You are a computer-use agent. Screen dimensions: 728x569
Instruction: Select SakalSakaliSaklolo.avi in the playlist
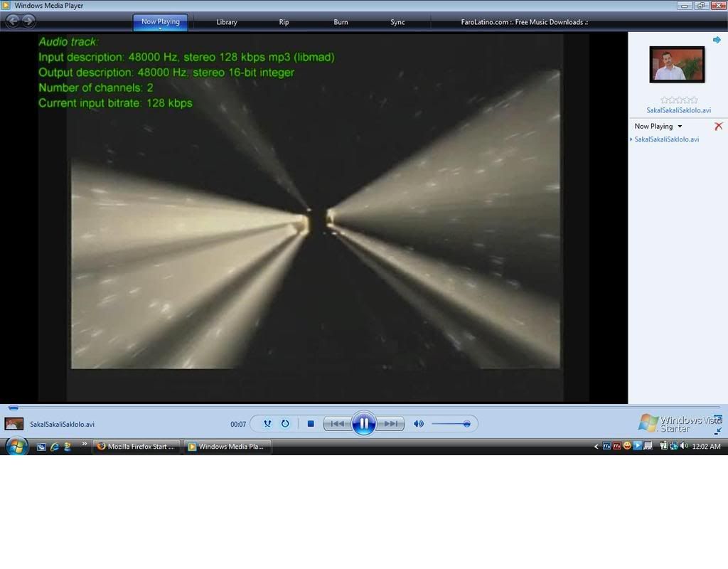pyautogui.click(x=666, y=139)
